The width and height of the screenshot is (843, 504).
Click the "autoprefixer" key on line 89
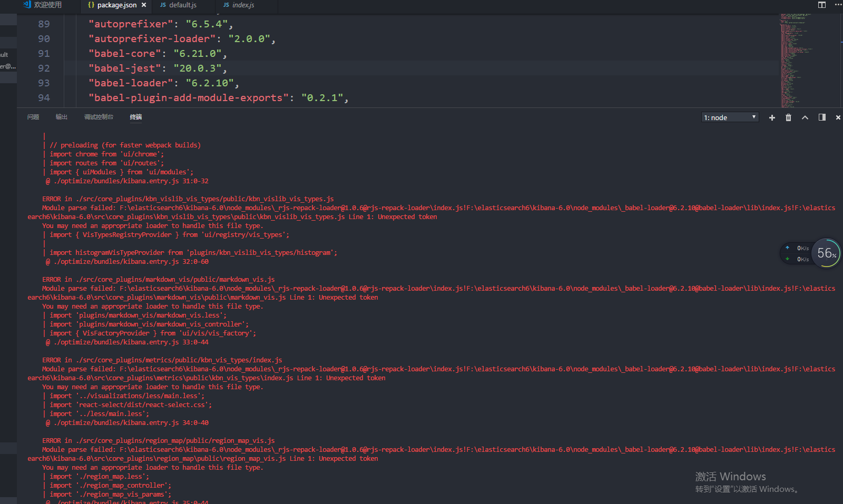[x=131, y=24]
